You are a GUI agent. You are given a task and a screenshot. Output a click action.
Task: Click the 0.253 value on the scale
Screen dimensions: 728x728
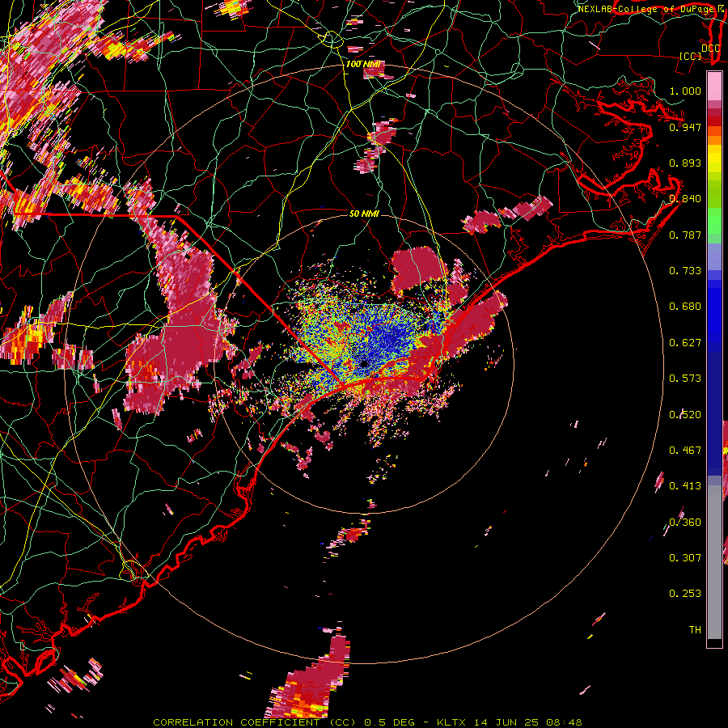tap(685, 594)
